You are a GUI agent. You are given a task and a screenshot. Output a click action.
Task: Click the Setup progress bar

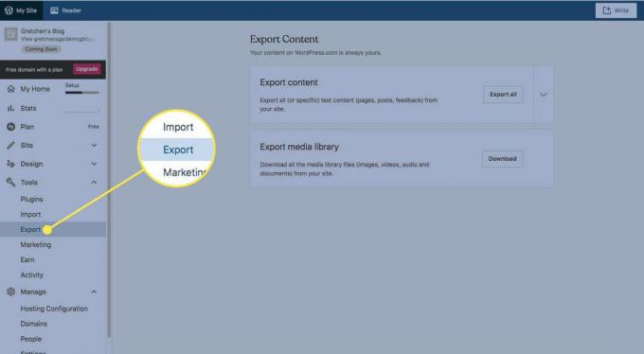point(81,93)
